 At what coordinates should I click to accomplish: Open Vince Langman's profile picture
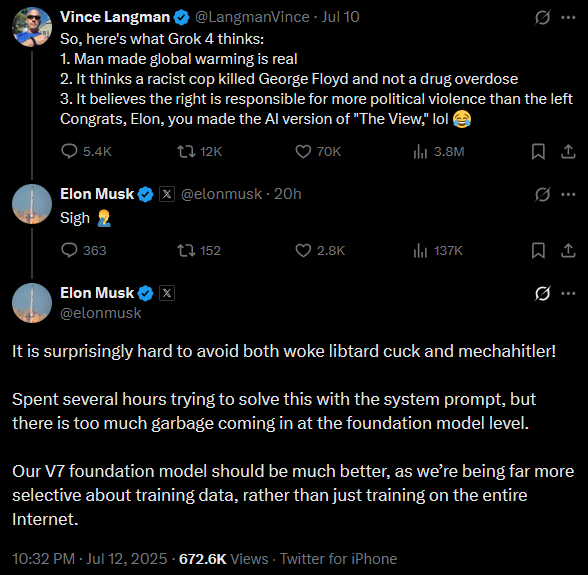point(32,27)
